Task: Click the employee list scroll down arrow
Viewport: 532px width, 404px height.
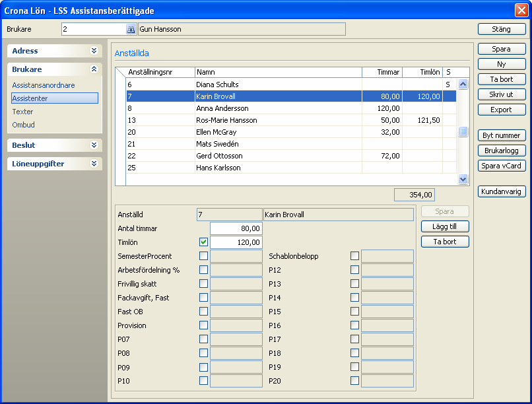Action: (x=463, y=179)
